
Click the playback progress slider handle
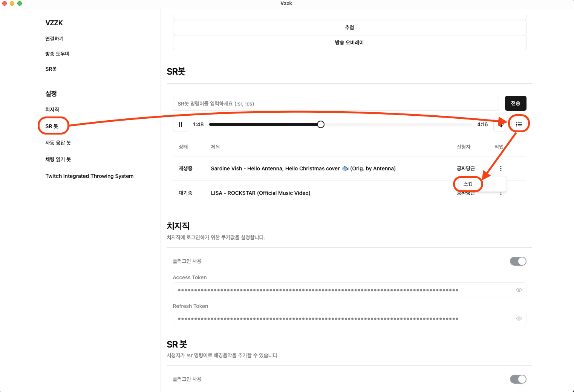321,124
